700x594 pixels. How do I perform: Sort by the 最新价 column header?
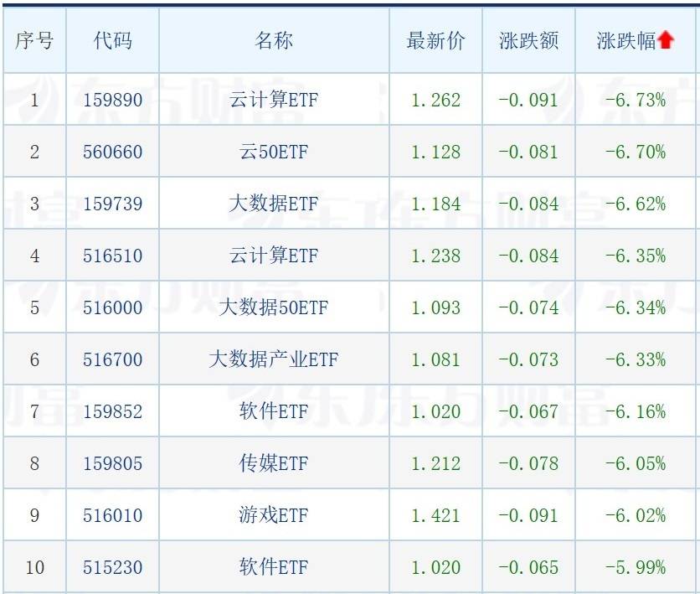435,41
